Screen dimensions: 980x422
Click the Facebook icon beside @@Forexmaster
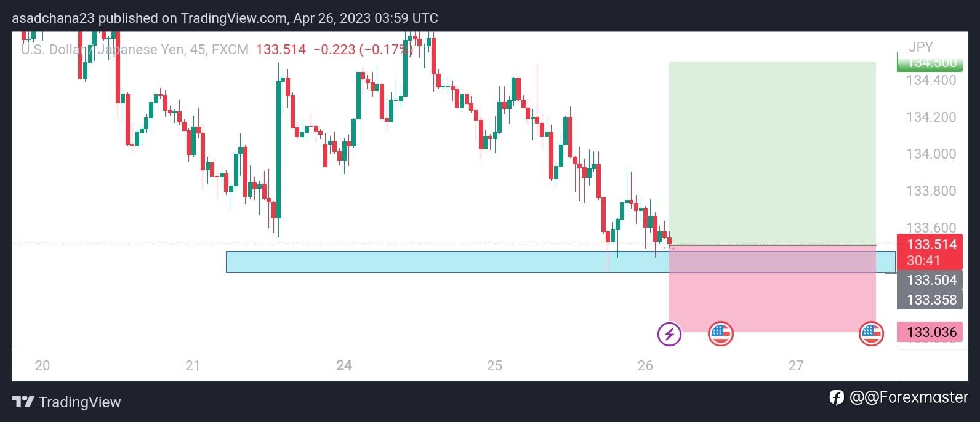[837, 397]
